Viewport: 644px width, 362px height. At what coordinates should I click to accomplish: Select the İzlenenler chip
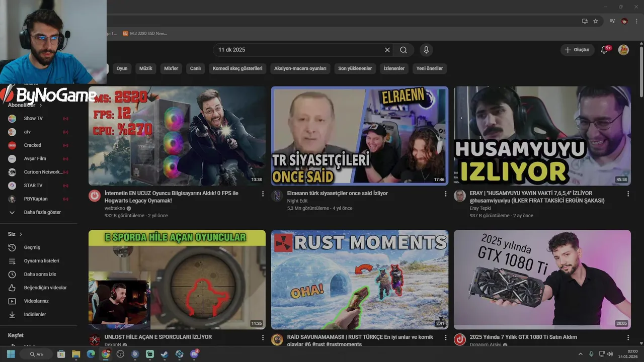tap(394, 68)
